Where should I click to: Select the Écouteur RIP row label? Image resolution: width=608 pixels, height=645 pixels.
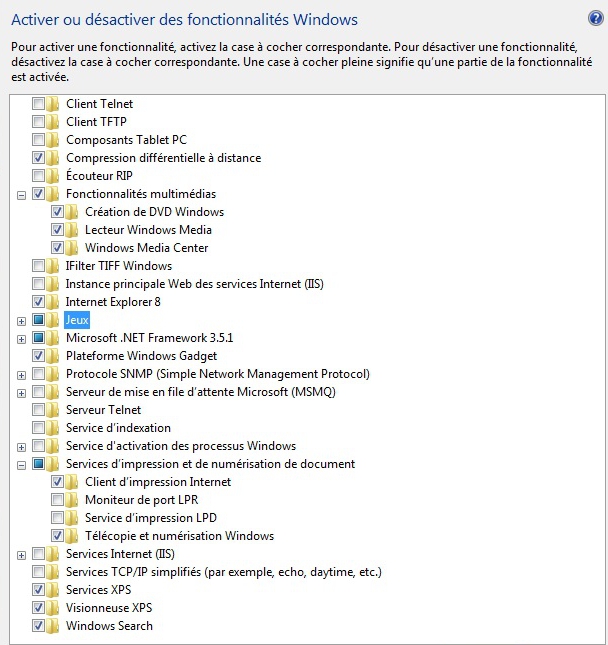coord(99,176)
